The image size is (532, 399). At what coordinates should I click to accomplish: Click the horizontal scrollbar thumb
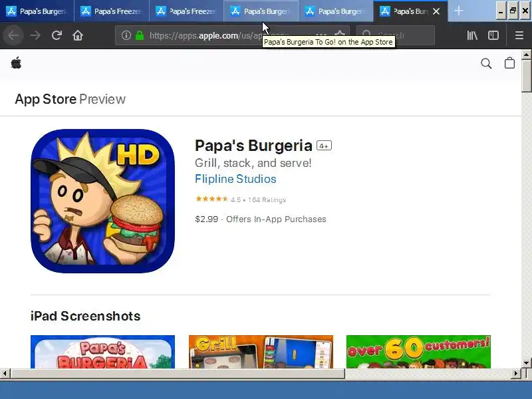[178, 374]
